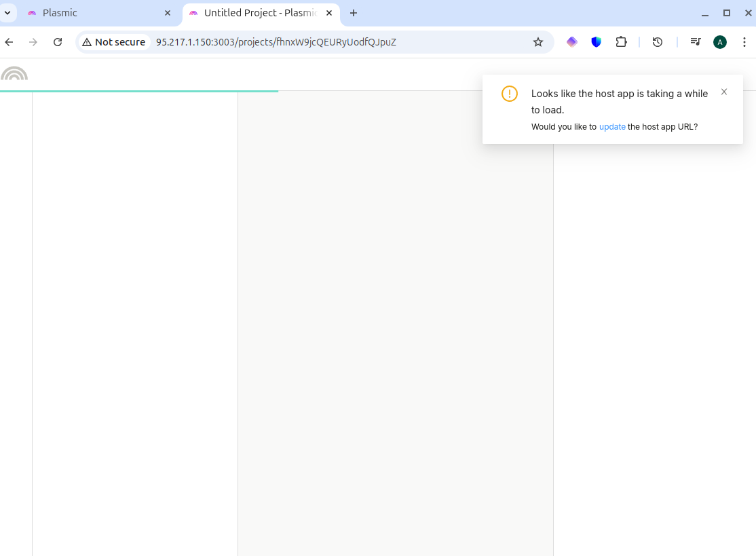Click the blue shield extension icon

597,42
